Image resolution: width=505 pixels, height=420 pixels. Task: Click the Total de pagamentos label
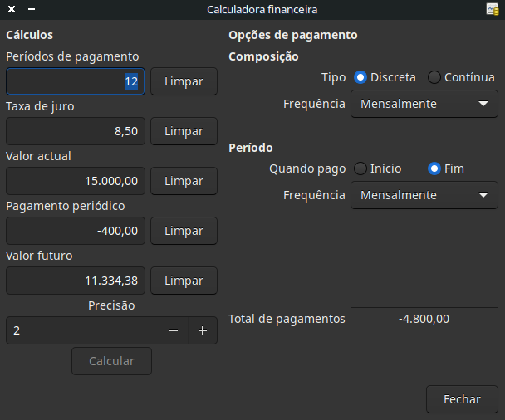pyautogui.click(x=287, y=319)
